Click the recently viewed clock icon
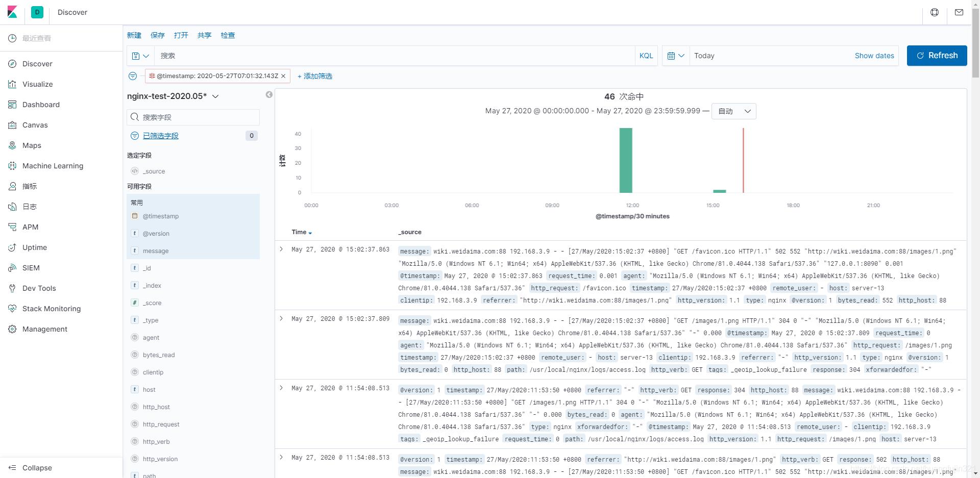980x478 pixels. click(x=12, y=38)
